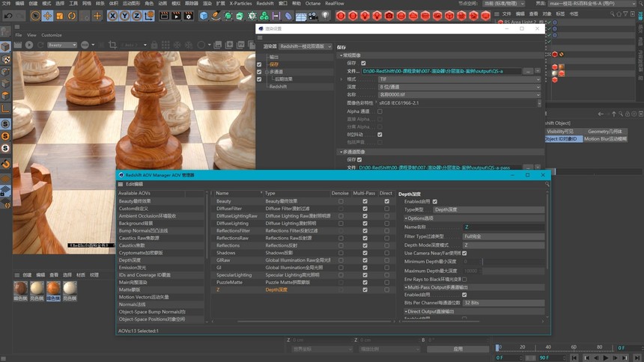The image size is (644, 362).
Task: Select the PuzzleMatte AOV row
Action: [302, 283]
